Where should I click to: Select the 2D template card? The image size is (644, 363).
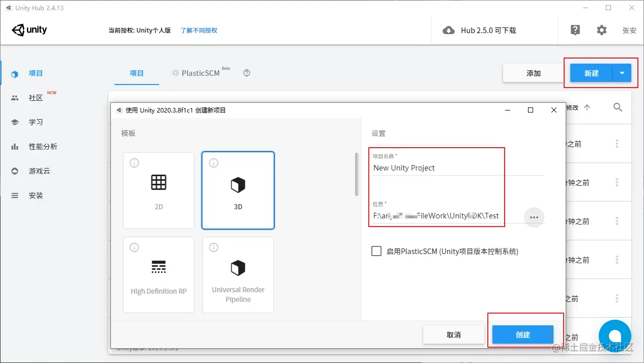pyautogui.click(x=159, y=190)
